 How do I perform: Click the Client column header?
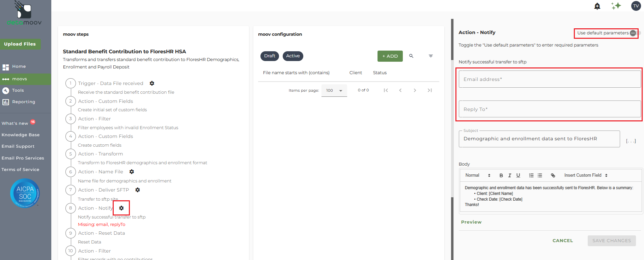tap(356, 73)
